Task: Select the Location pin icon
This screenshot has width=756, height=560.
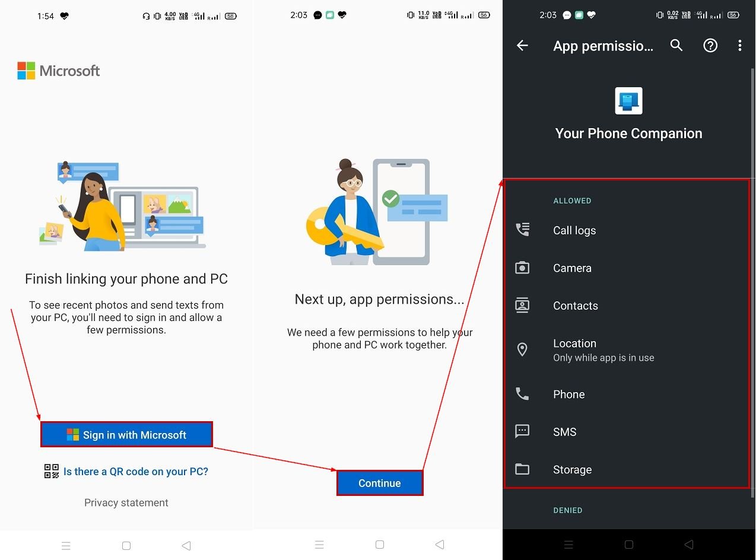Action: tap(522, 349)
